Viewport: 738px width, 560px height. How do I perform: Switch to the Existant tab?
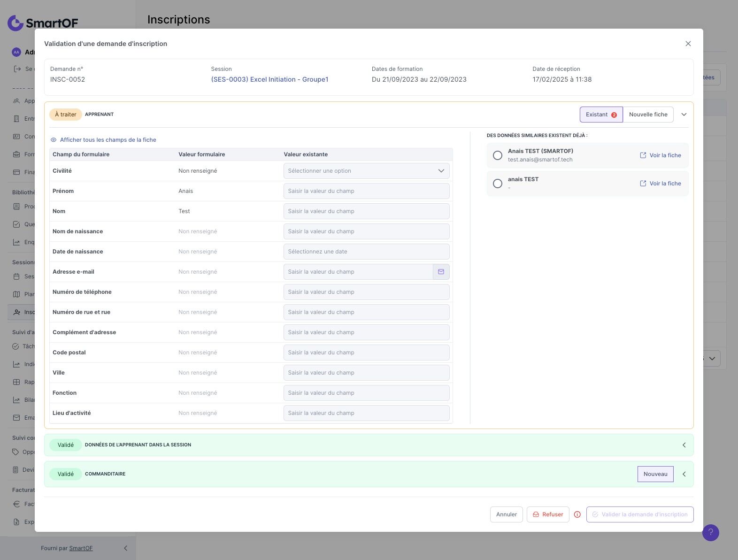601,115
